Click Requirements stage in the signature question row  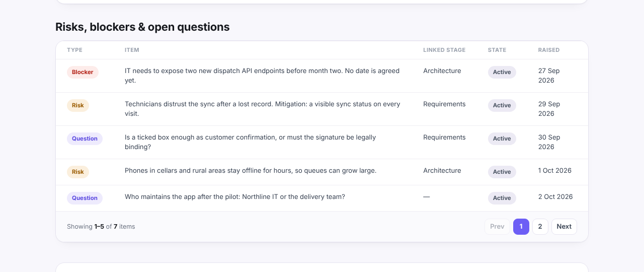coord(444,138)
